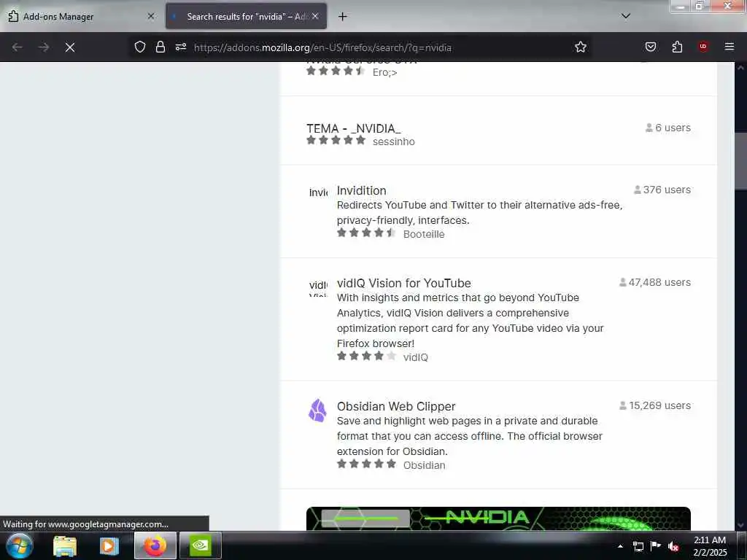Open the TEMA - _NVIDIA_ theme result
The image size is (747, 560).
pos(354,128)
